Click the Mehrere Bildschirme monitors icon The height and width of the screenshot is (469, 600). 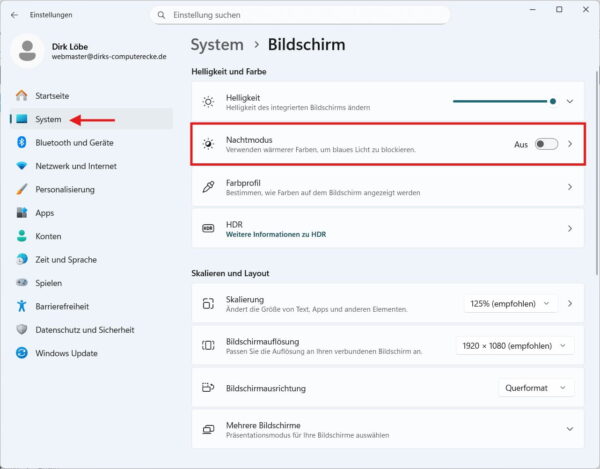click(208, 429)
